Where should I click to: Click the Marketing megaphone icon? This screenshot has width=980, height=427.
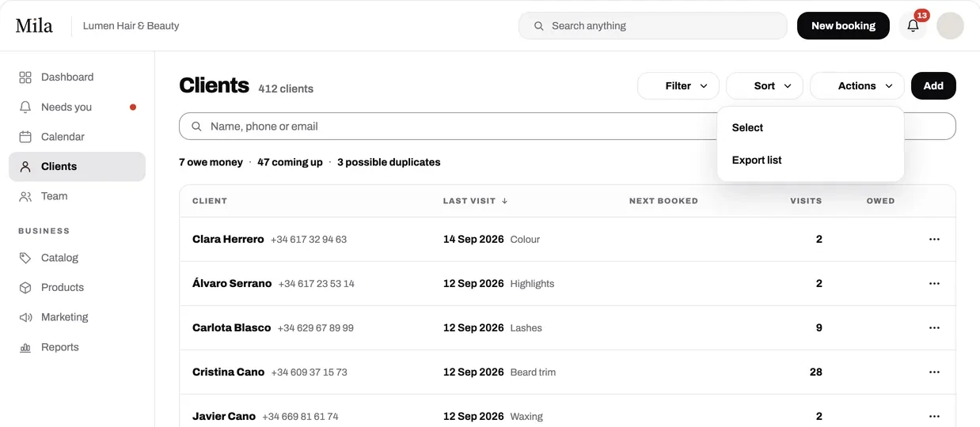[x=25, y=317]
